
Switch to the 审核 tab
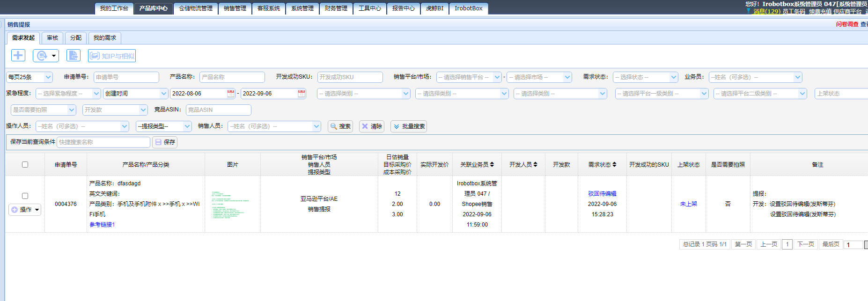click(x=52, y=38)
